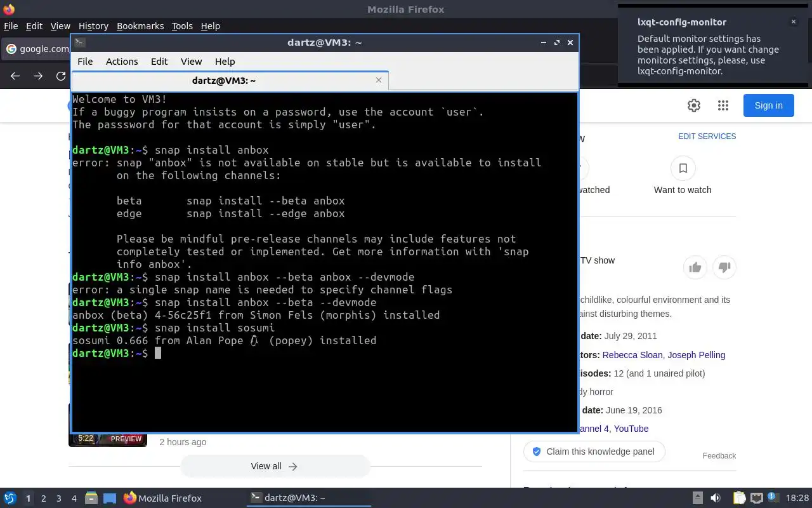812x508 pixels.
Task: Switch to virtual desktop 4
Action: point(74,498)
